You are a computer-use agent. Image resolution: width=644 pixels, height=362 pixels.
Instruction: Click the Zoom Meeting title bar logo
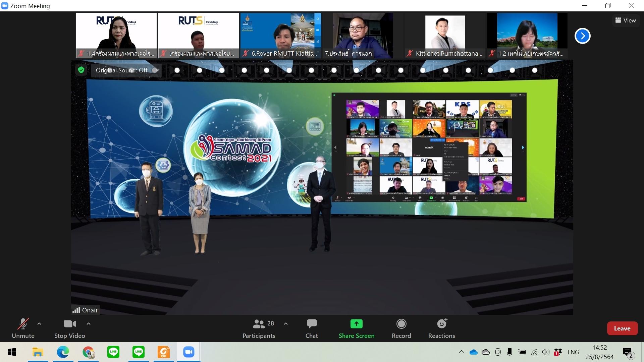(5, 6)
